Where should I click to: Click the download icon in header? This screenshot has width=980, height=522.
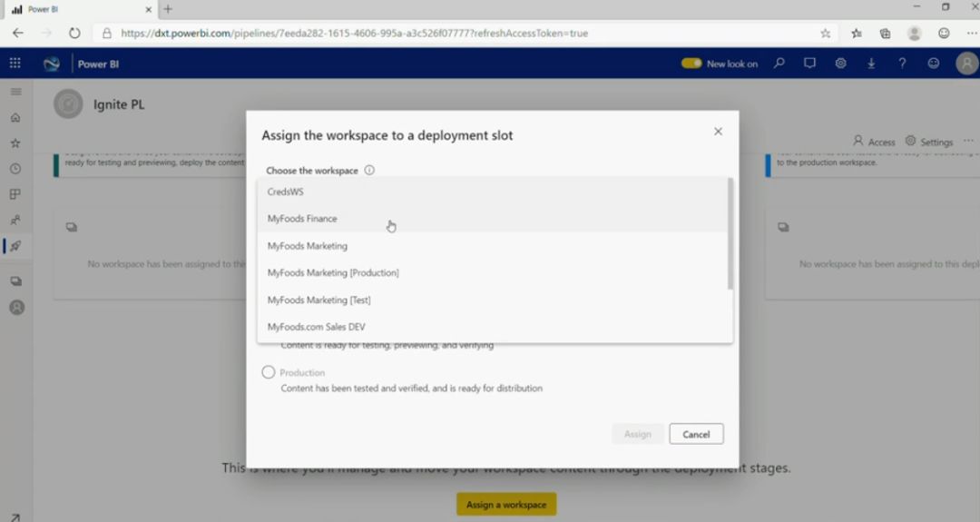coord(871,64)
